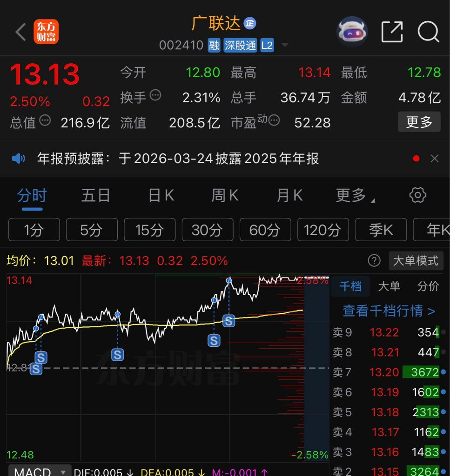
Task: Select the 1分 period button
Action: click(x=34, y=230)
